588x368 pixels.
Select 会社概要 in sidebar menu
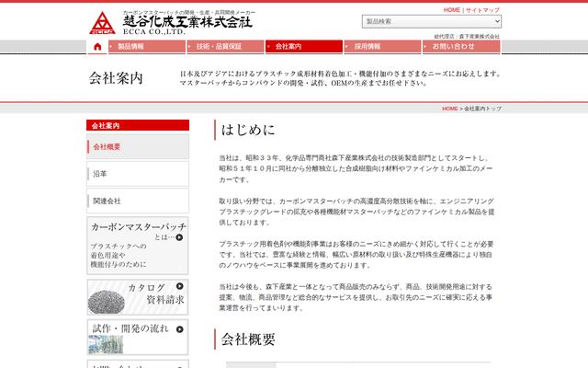tap(138, 147)
